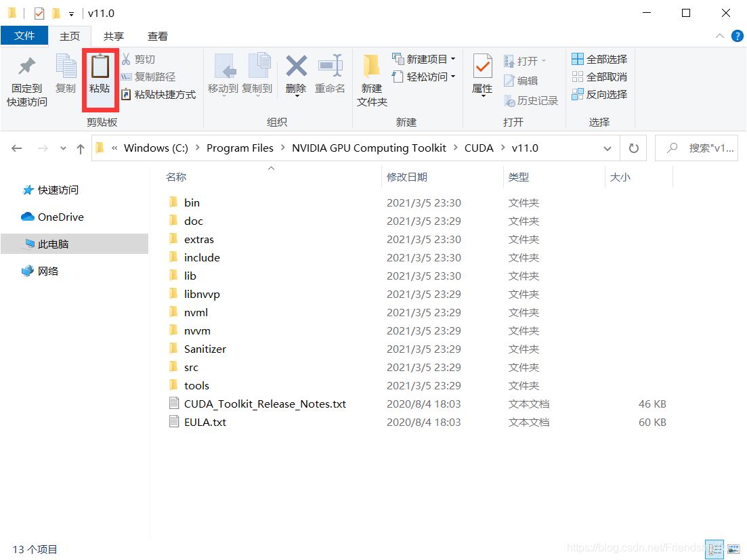747x560 pixels.
Task: Open the address bar history dropdown
Action: (x=607, y=148)
